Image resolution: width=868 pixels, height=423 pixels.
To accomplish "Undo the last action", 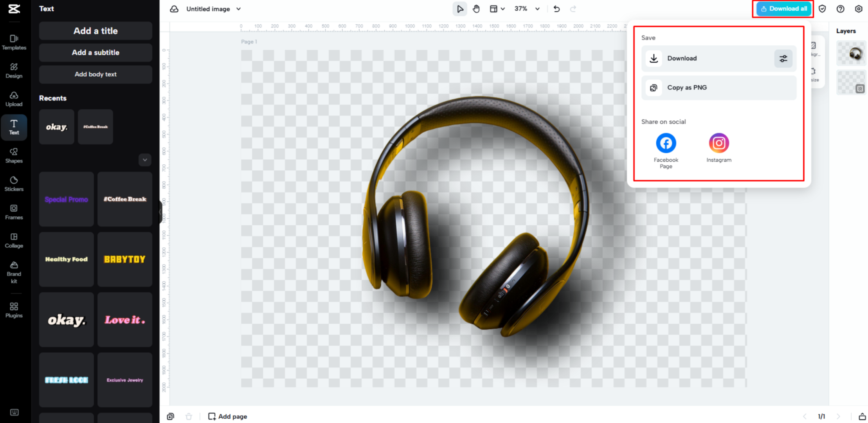I will [556, 9].
